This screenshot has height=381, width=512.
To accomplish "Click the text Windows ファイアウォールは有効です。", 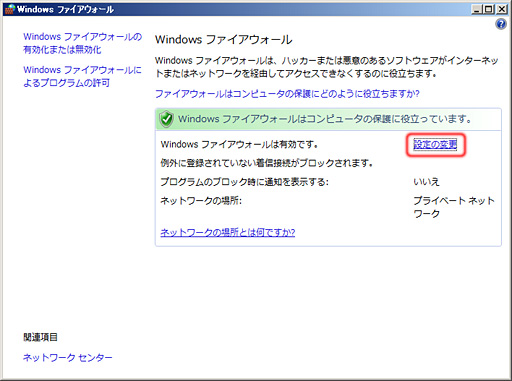I will tap(239, 144).
